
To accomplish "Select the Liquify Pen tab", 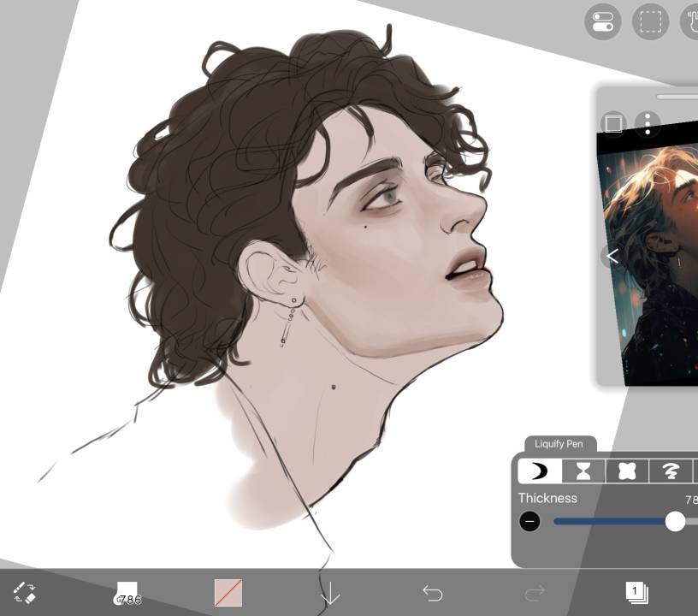I will [x=559, y=444].
